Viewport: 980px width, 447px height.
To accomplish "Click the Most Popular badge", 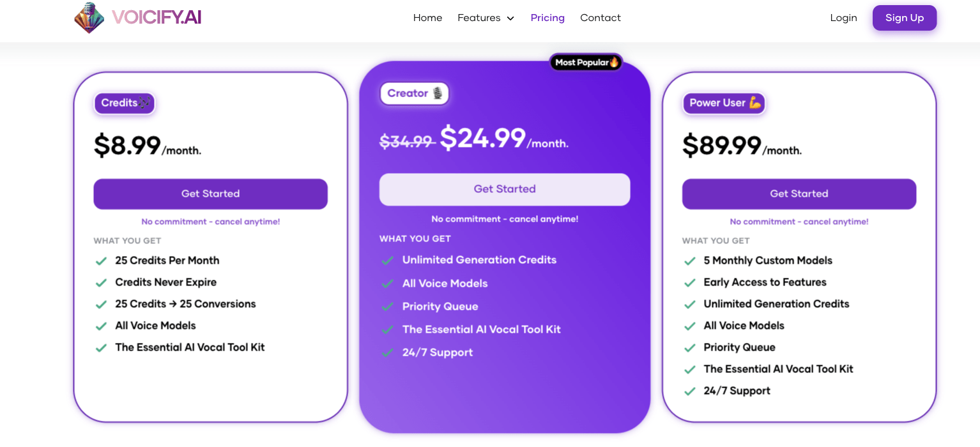I will coord(585,62).
